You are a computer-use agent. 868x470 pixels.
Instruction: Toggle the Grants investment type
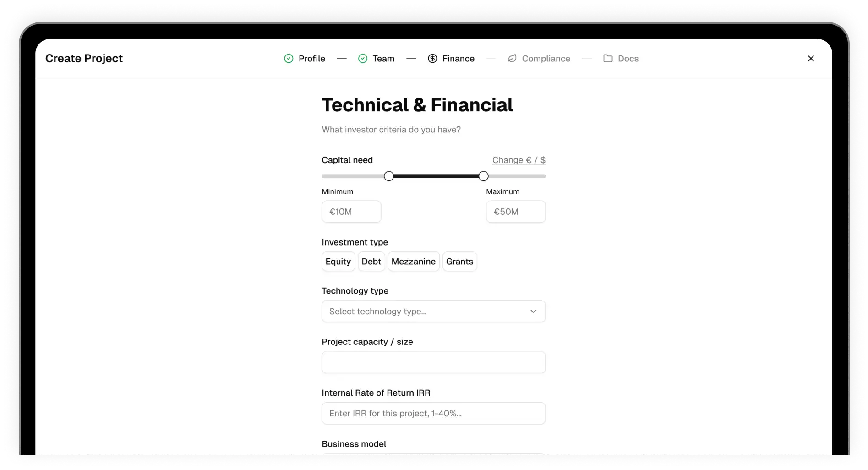tap(459, 262)
